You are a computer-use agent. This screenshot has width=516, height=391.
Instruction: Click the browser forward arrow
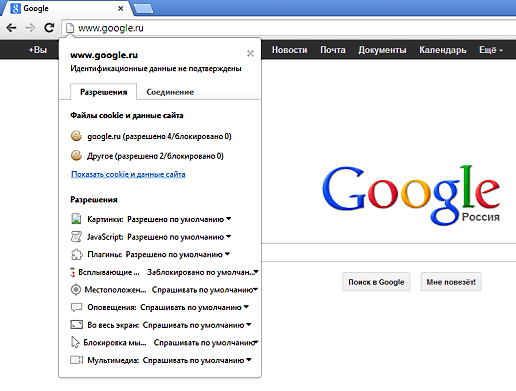click(x=30, y=28)
